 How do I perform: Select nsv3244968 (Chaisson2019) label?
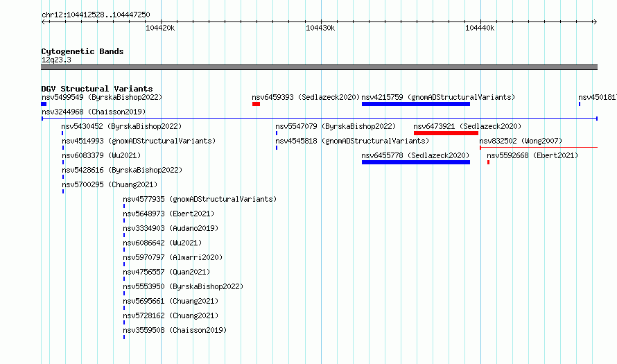pos(94,112)
